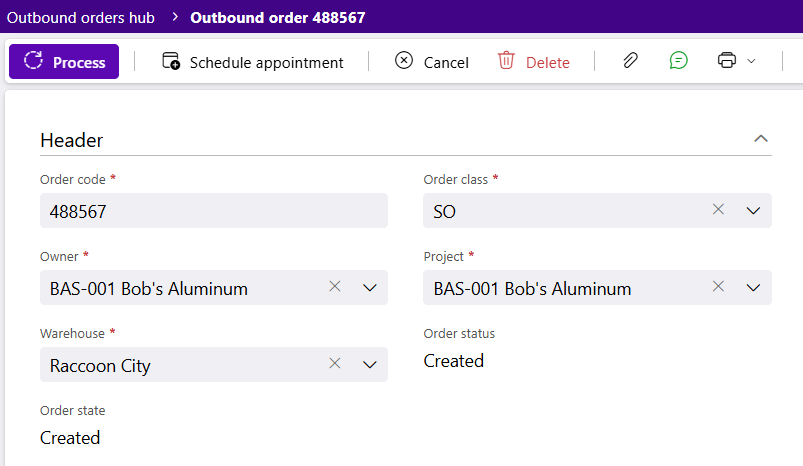The image size is (803, 466).
Task: Click the calendar icon for scheduling appointment
Action: [171, 60]
